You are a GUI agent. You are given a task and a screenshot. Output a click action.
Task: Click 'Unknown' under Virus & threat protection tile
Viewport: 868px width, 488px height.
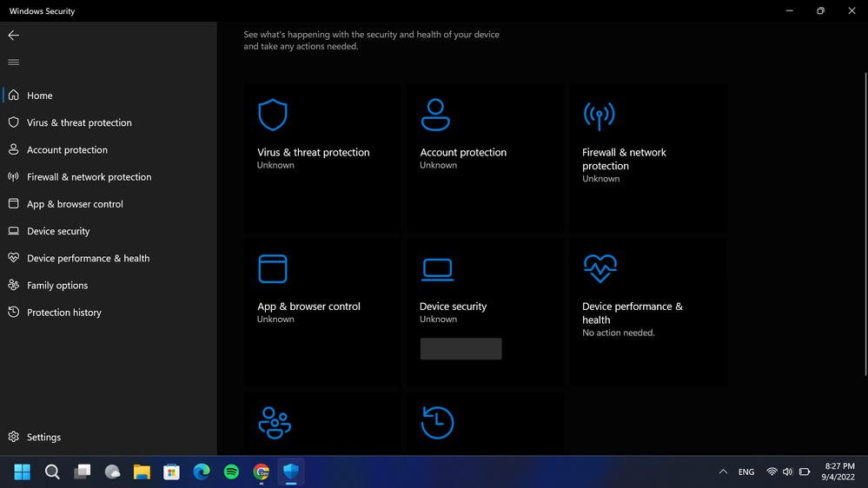[x=275, y=165]
